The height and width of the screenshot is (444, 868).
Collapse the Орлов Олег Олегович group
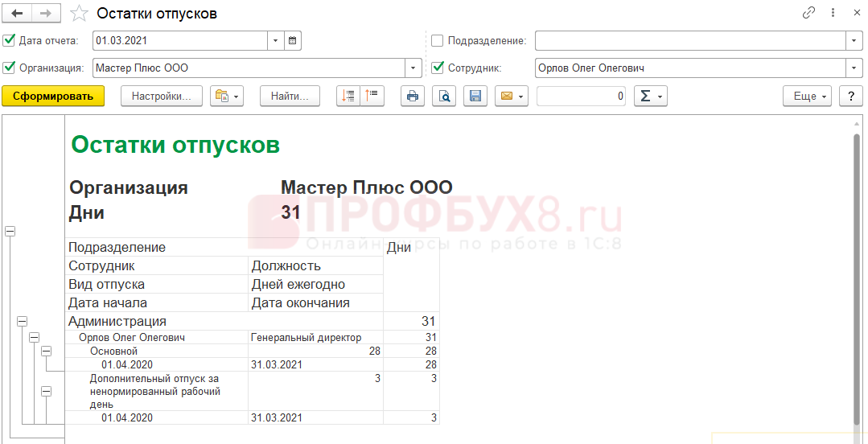point(35,336)
